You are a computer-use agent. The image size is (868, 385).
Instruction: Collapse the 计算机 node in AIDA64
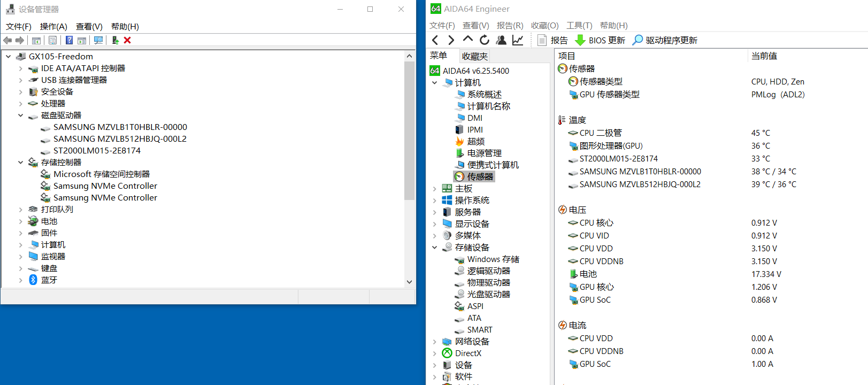click(435, 82)
